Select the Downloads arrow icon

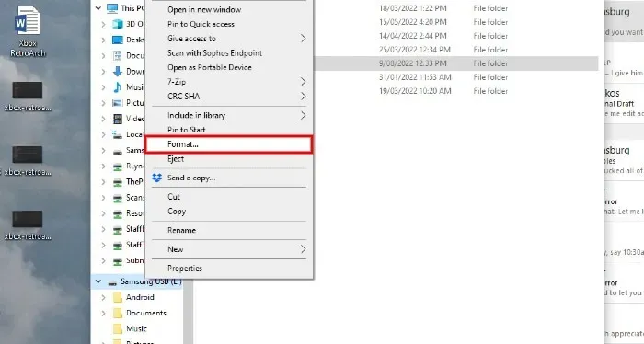[118, 72]
